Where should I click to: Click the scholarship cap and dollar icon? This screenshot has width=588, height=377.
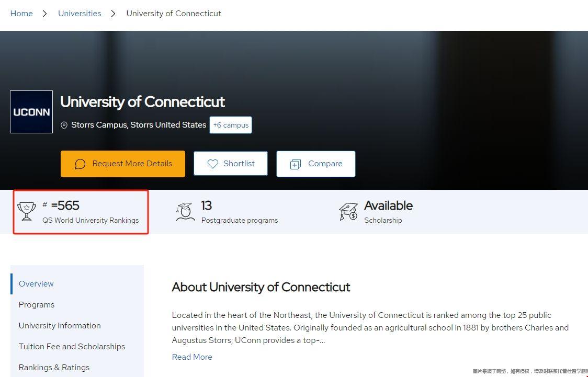coord(348,212)
